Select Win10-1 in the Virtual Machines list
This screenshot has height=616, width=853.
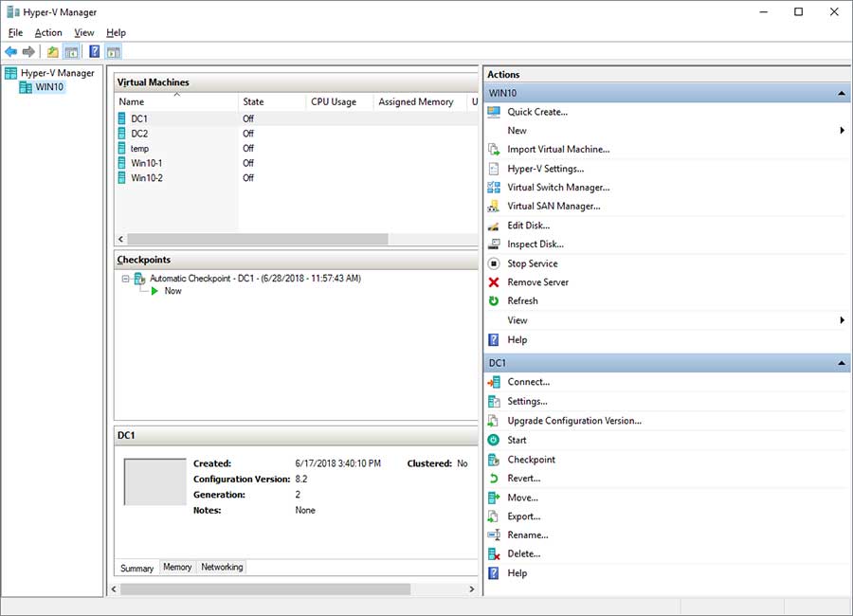point(148,162)
